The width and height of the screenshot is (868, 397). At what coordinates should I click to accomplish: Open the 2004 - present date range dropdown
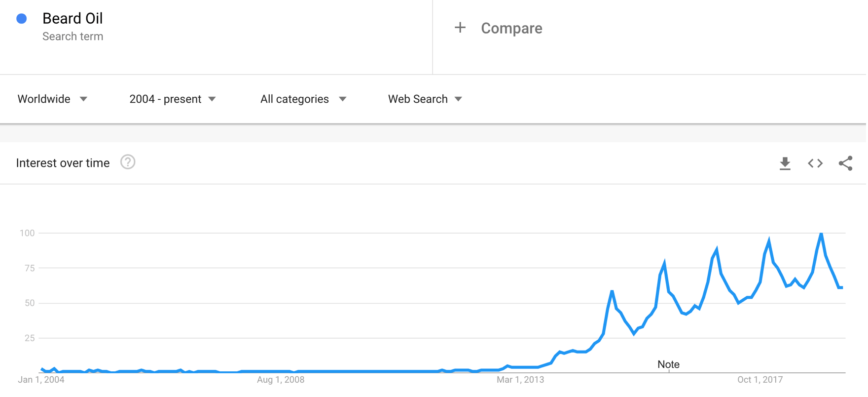click(x=173, y=99)
